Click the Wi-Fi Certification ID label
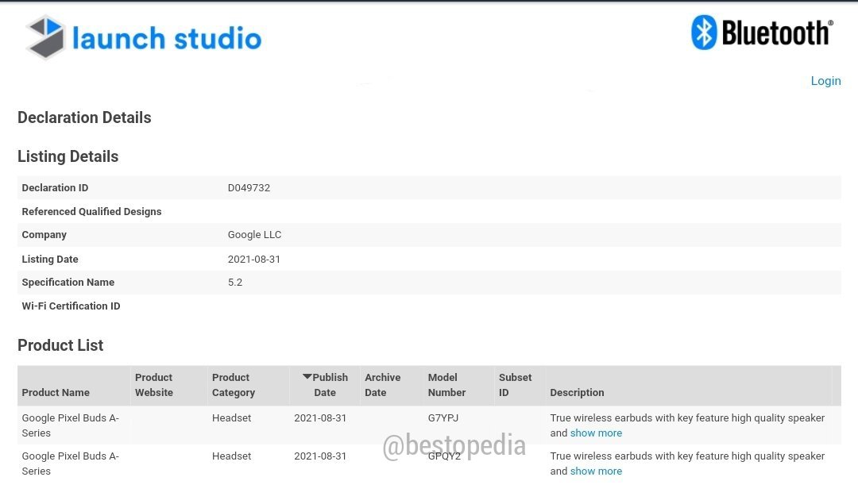 pos(71,306)
